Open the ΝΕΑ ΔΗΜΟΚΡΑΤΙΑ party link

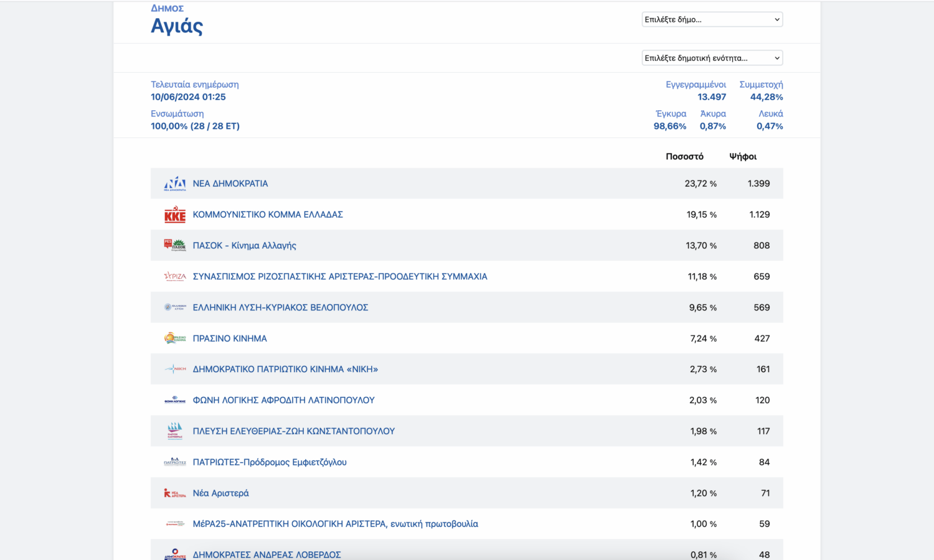pyautogui.click(x=230, y=184)
